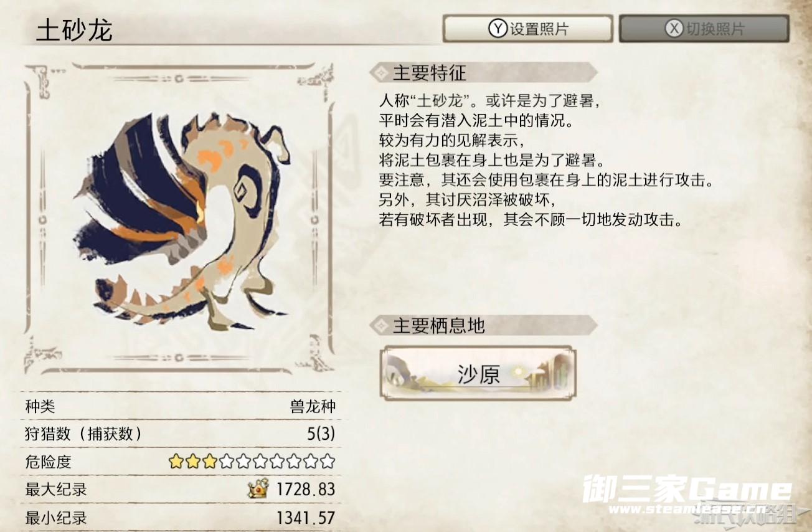Select the 最大纪录 row
Image resolution: width=812 pixels, height=532 pixels.
tap(181, 489)
